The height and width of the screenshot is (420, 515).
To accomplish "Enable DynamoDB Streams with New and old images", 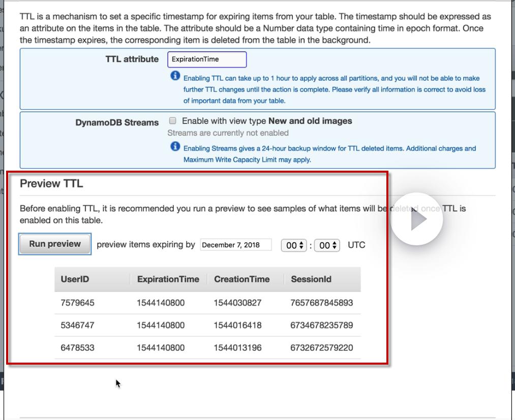I will click(x=172, y=121).
